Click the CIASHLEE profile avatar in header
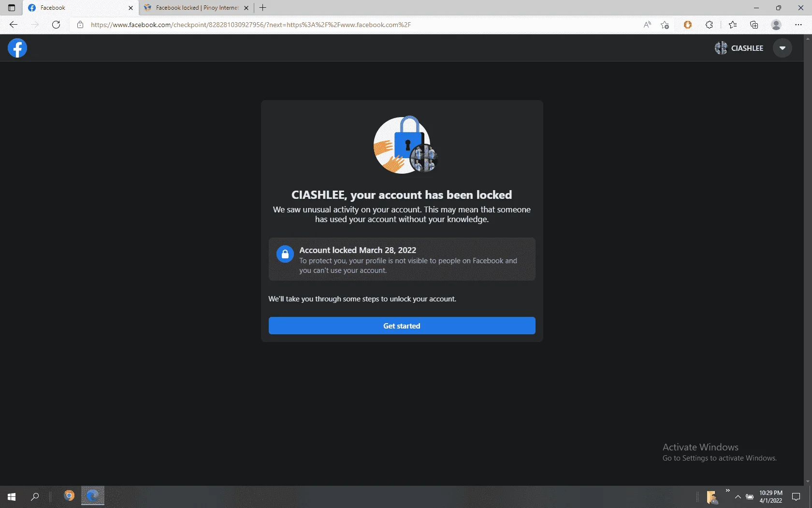 [721, 48]
